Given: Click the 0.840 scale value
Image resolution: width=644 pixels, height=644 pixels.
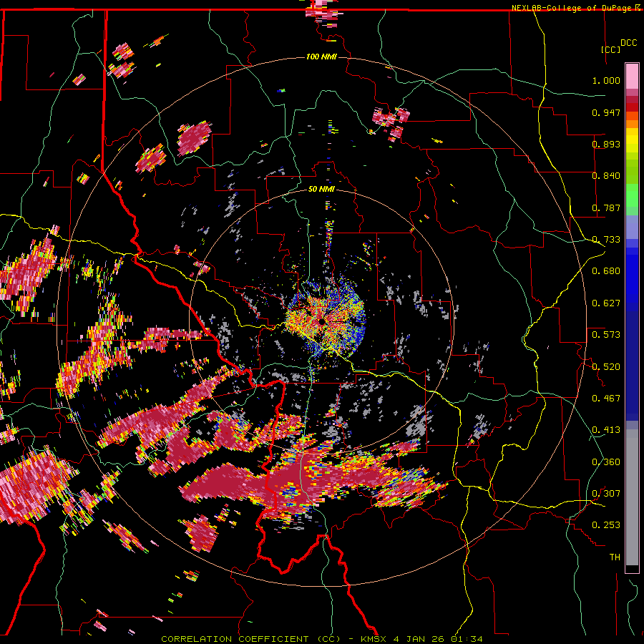Looking at the screenshot, I should click(x=606, y=176).
